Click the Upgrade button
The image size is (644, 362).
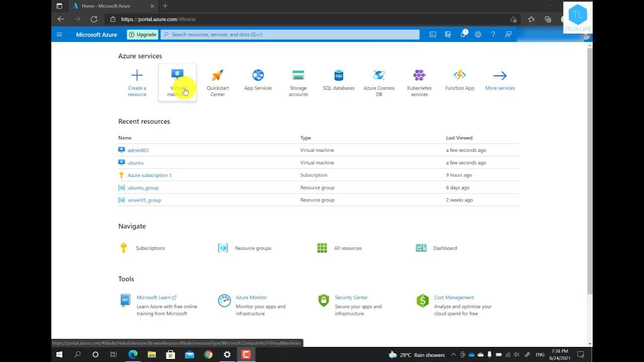tap(142, 35)
